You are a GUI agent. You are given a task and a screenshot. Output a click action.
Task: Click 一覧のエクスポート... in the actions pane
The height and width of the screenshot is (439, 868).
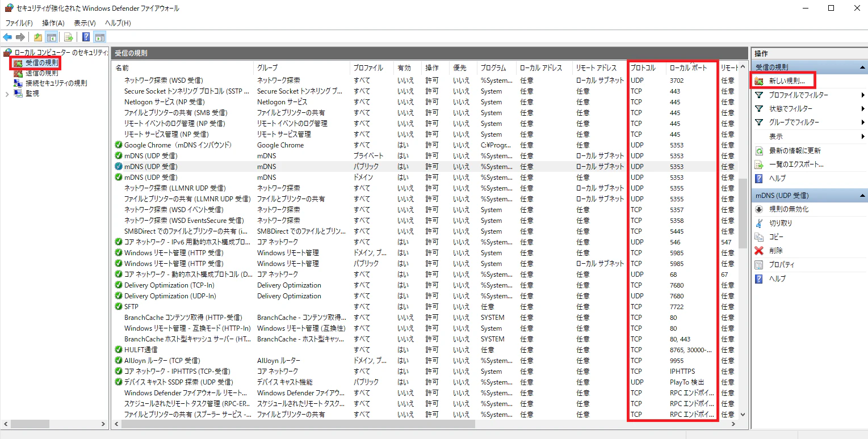(796, 164)
